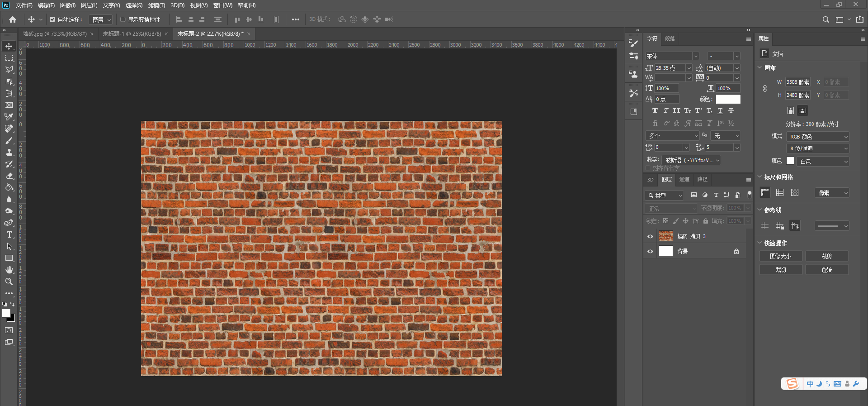Select the 墙砖 拷贝 3 layer thumbnail

coord(666,236)
